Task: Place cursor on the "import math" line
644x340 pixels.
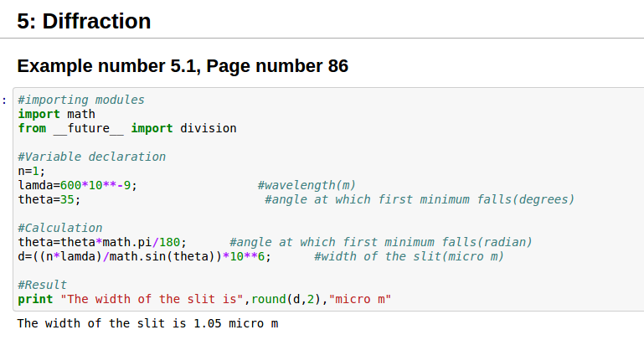Action: pos(57,114)
